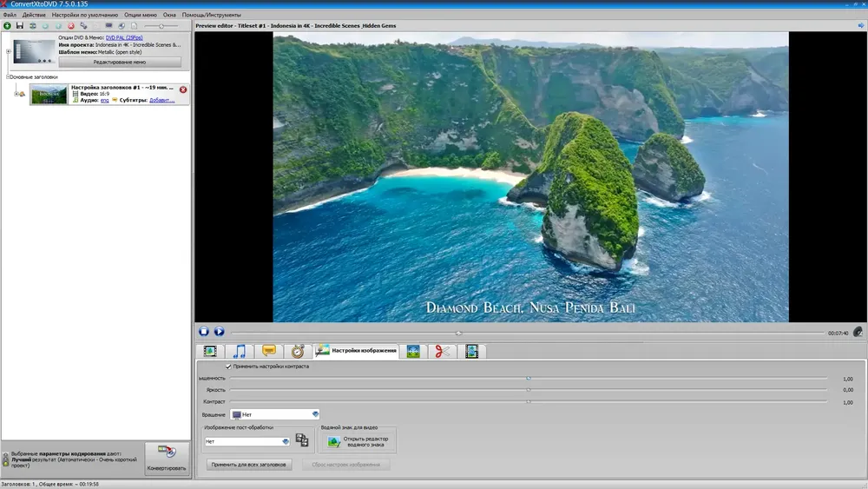The height and width of the screenshot is (489, 868).
Task: Open the chapters tab with stopwatch icon
Action: 298,351
